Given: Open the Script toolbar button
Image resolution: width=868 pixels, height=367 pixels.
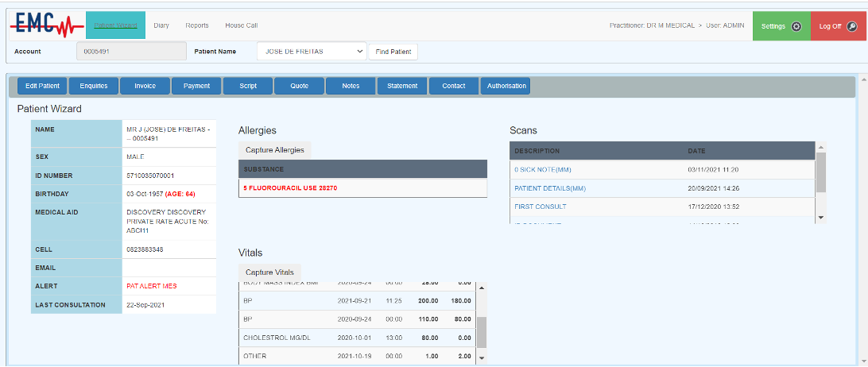Looking at the screenshot, I should [248, 86].
